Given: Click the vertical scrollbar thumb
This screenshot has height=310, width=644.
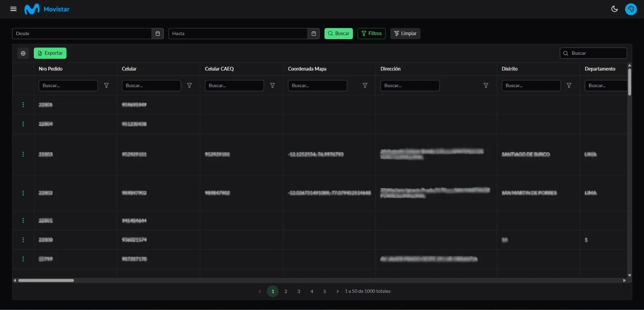Looking at the screenshot, I should pos(629,82).
